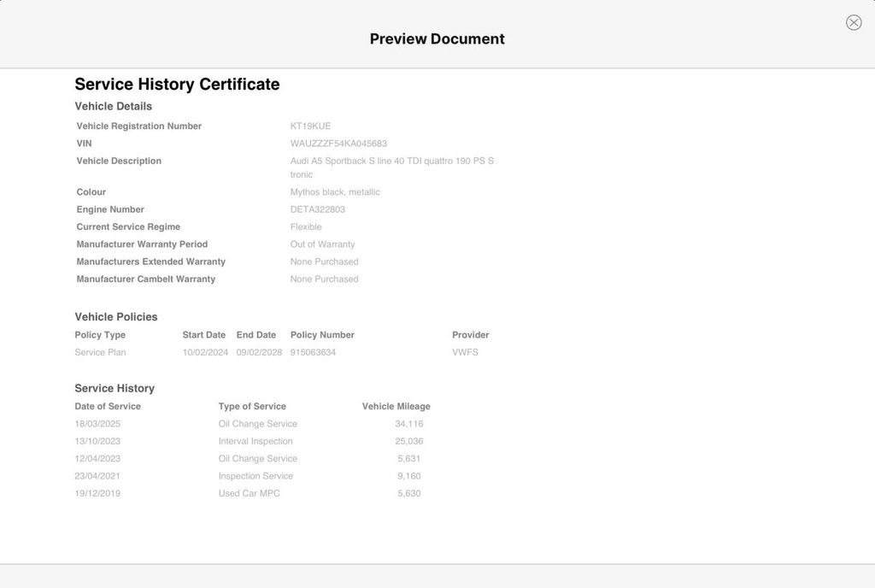Screen dimensions: 875x588
Task: Click the policy end date 09/02/2028
Action: click(259, 353)
